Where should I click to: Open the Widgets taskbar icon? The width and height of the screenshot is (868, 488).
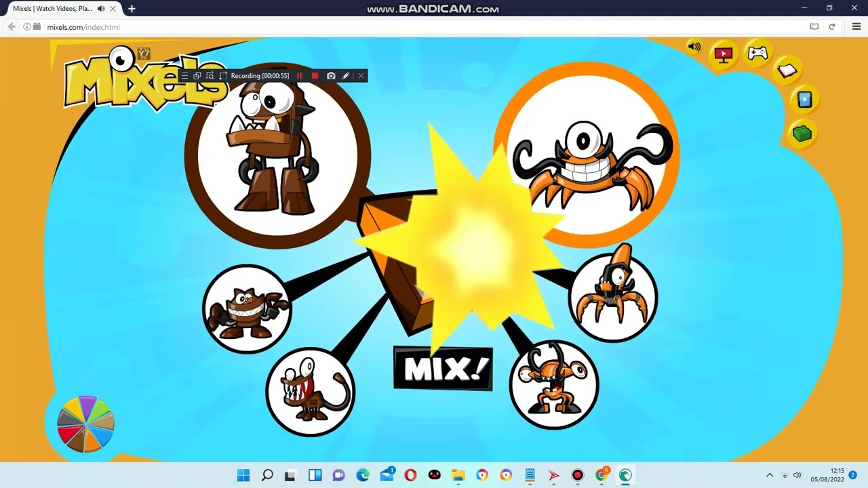pyautogui.click(x=315, y=475)
